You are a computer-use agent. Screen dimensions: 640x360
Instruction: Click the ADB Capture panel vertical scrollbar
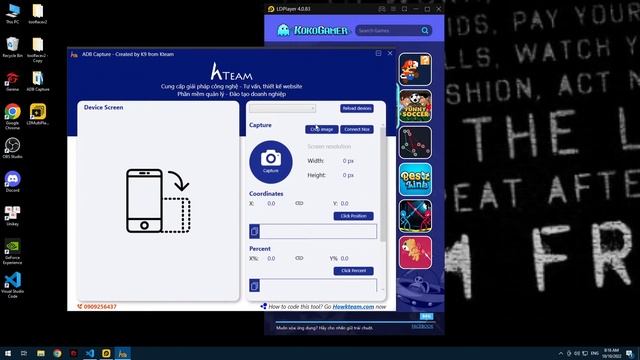point(383,184)
